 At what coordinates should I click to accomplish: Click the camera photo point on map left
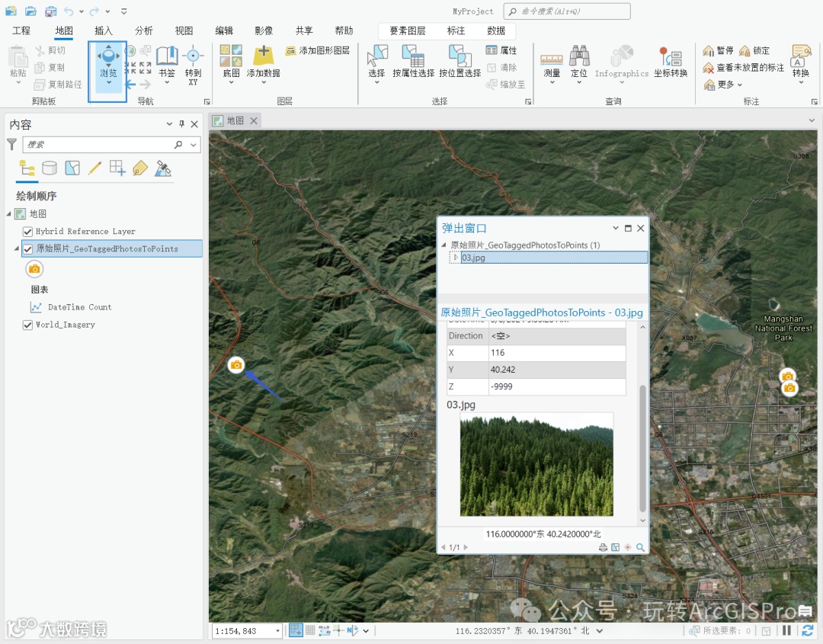[236, 365]
